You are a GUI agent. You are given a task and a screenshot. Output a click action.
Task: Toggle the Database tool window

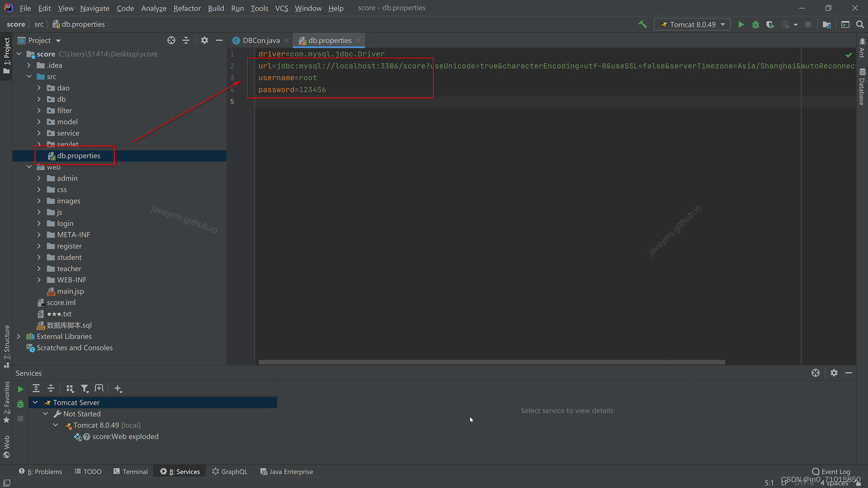point(862,87)
